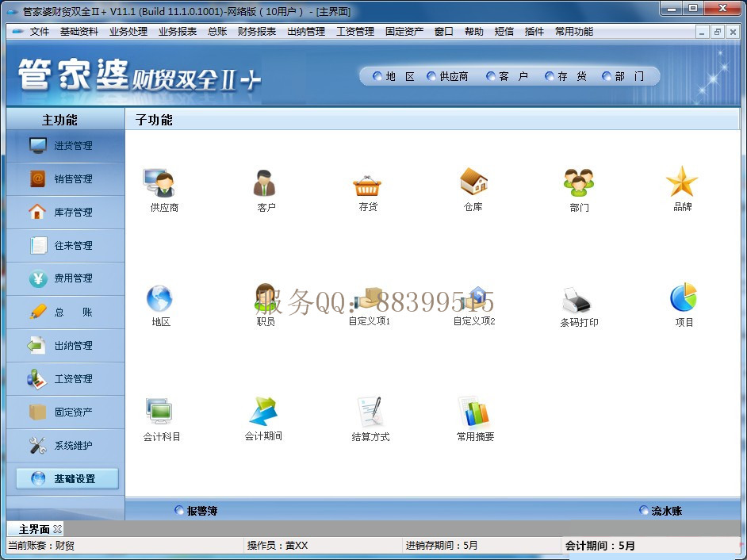
Task: Click status bar text 操作员：黄XX
Action: [x=278, y=545]
